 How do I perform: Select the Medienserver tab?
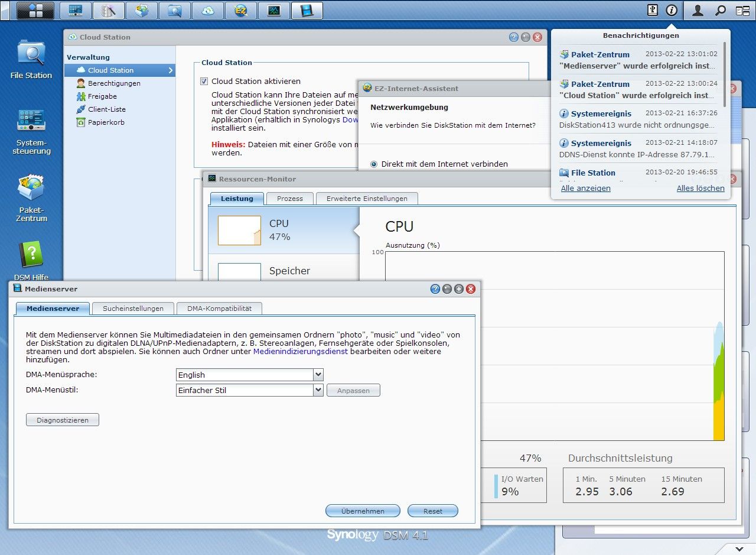53,309
